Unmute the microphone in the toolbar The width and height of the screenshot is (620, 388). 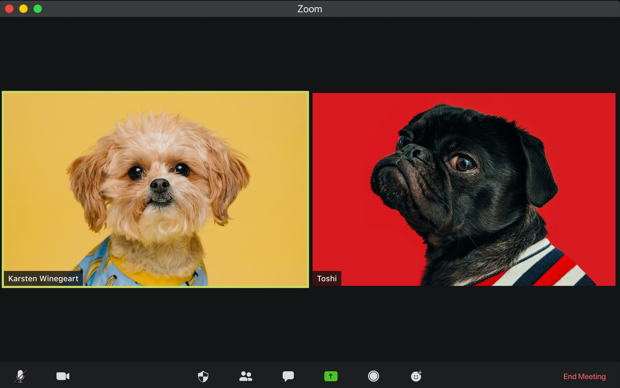tap(21, 376)
